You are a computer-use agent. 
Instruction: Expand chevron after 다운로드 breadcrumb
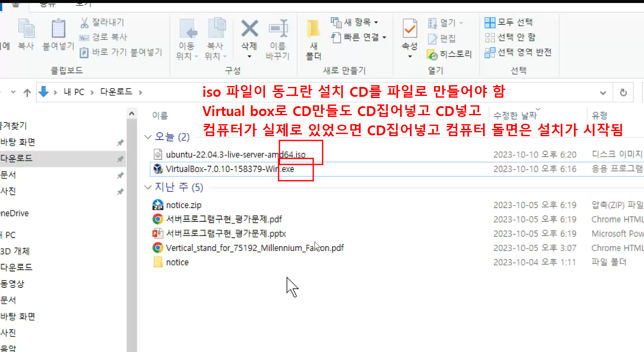pos(140,92)
